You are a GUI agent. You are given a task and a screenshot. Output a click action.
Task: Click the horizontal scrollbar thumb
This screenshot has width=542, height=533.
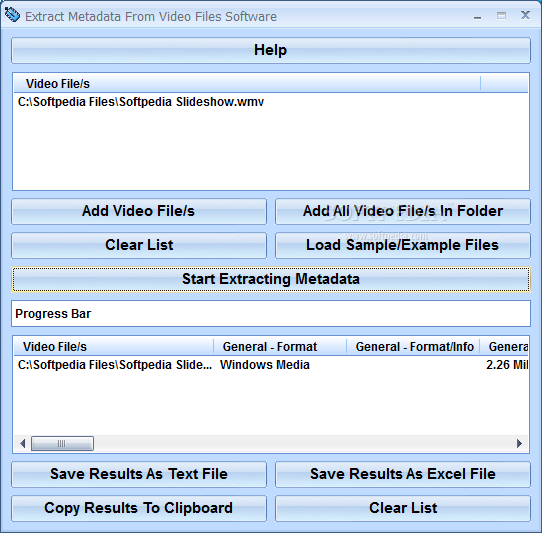point(62,443)
